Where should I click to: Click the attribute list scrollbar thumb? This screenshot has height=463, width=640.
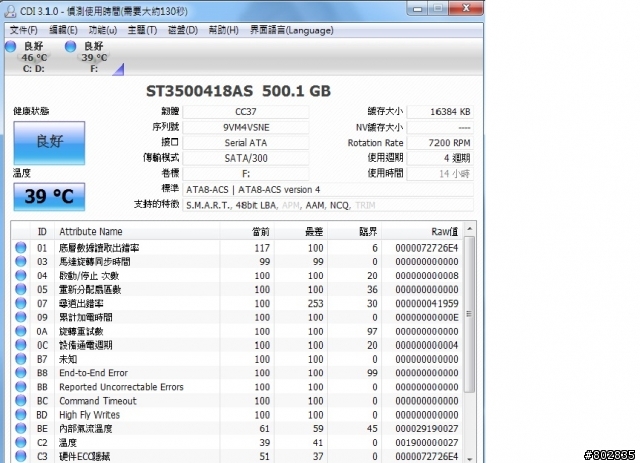[469, 314]
